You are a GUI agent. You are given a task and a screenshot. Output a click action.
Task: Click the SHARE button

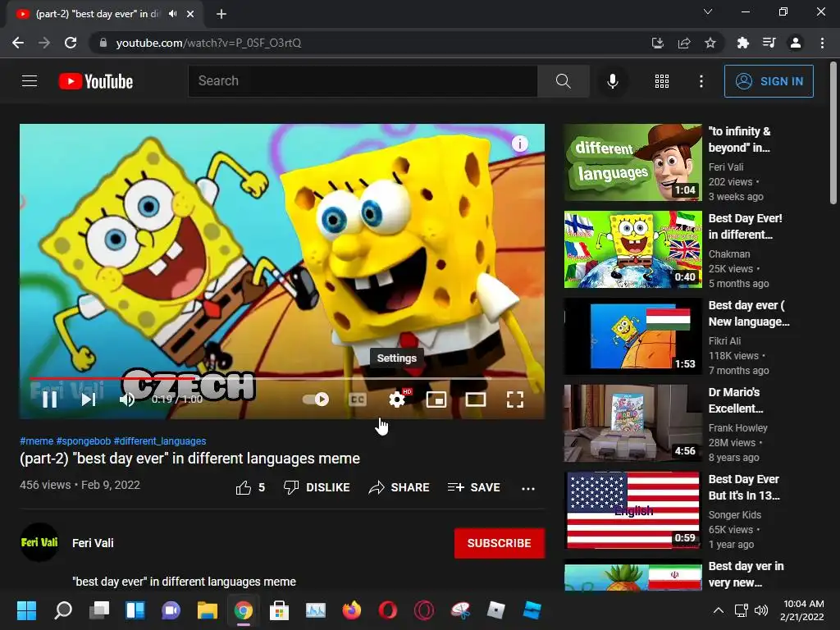click(399, 487)
